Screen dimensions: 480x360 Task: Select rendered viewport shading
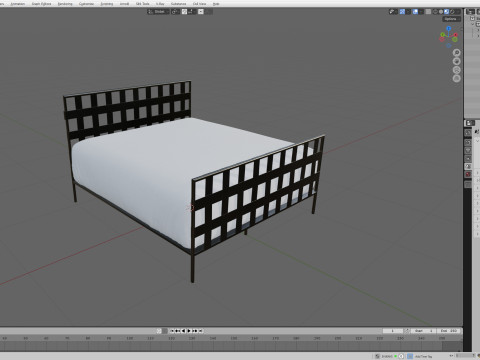[452, 12]
